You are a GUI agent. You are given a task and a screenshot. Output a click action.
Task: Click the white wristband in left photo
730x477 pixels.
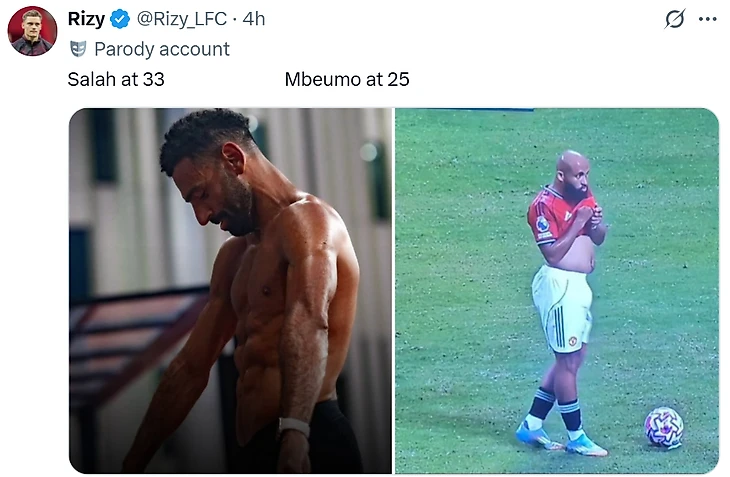pyautogui.click(x=294, y=426)
